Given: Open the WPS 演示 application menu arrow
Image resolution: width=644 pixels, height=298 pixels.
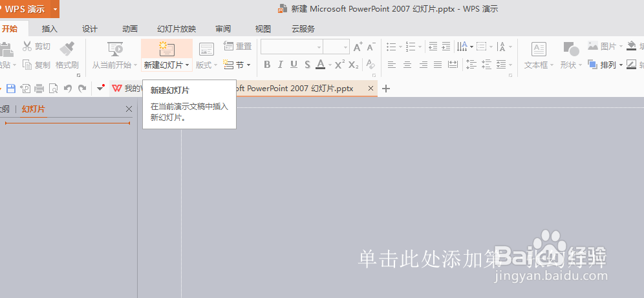Looking at the screenshot, I should pyautogui.click(x=56, y=9).
